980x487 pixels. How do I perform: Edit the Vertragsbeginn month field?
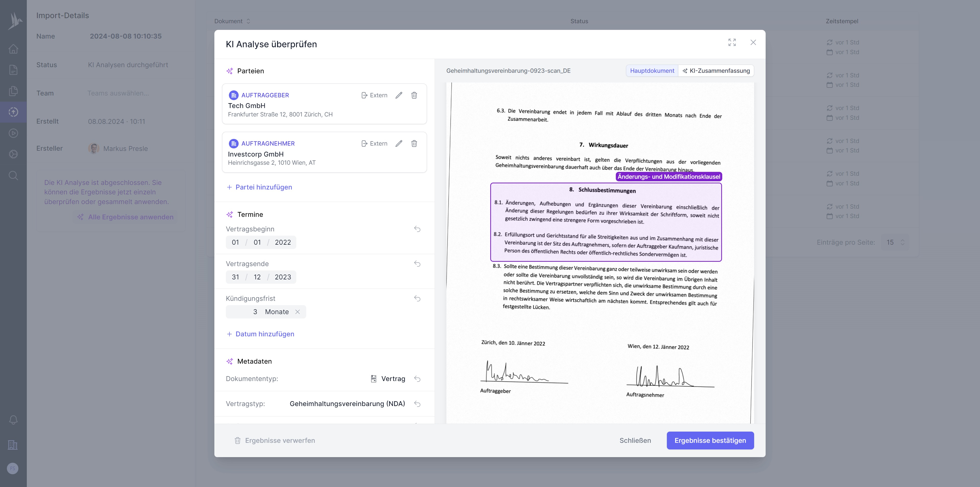tap(257, 243)
